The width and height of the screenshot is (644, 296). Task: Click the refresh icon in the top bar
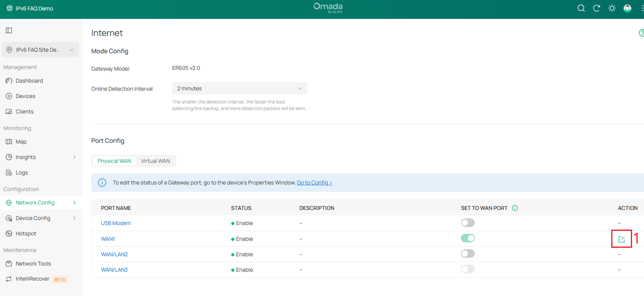click(596, 8)
